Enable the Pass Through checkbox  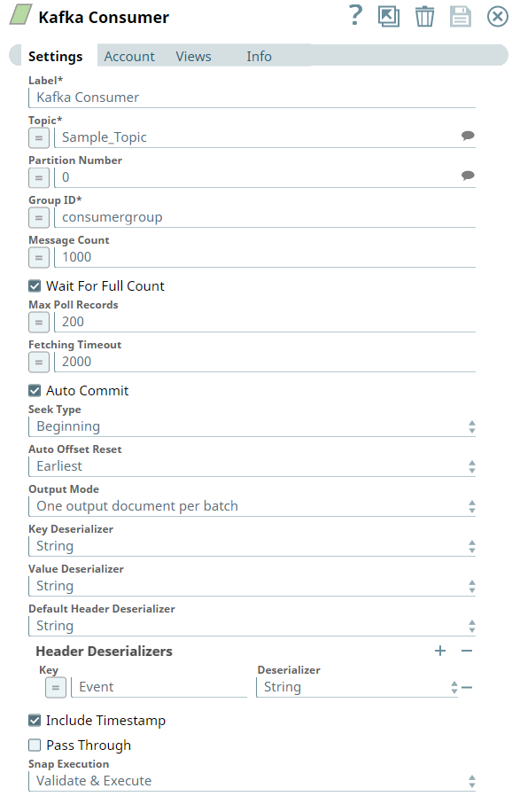point(34,745)
